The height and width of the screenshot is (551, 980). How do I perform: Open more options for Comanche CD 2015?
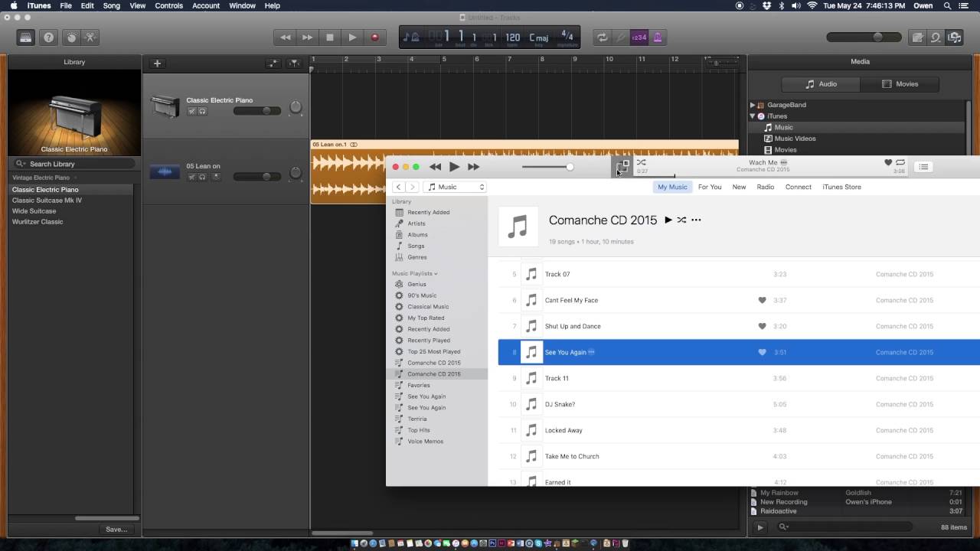696,220
